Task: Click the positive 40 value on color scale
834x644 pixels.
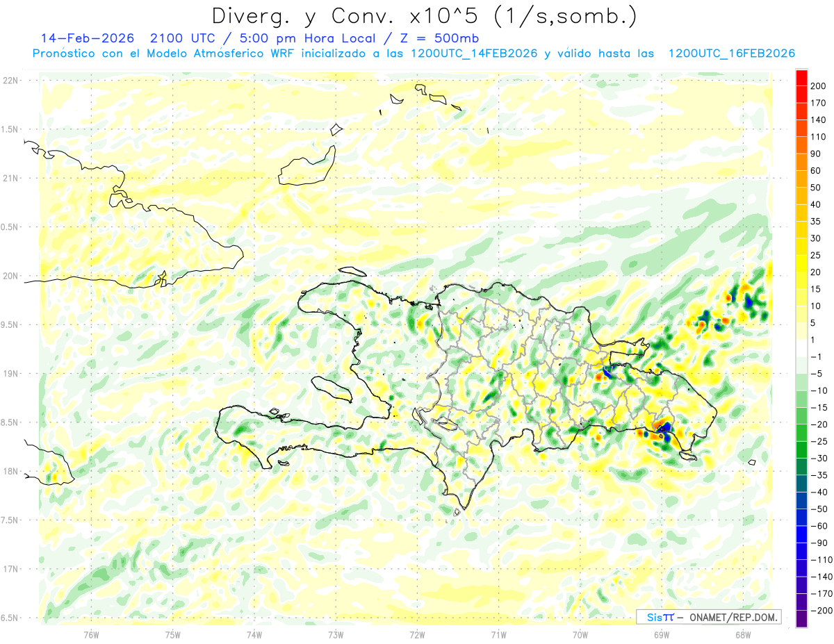Action: click(815, 204)
